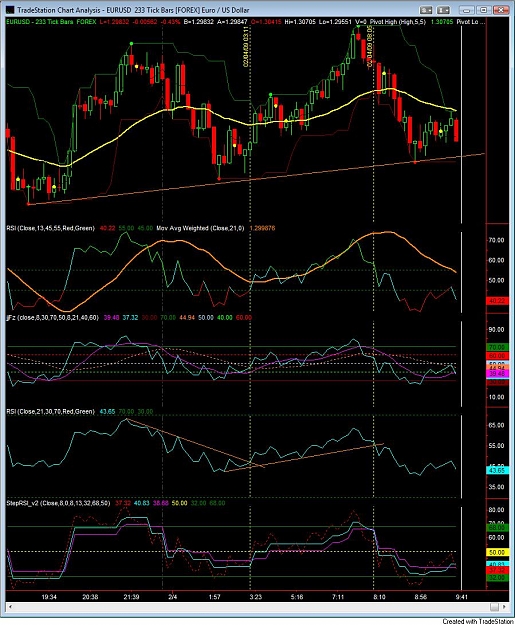This screenshot has height=625, width=515.
Task: Click the 'Lo=1.29551' value in status line
Action: tap(335, 22)
